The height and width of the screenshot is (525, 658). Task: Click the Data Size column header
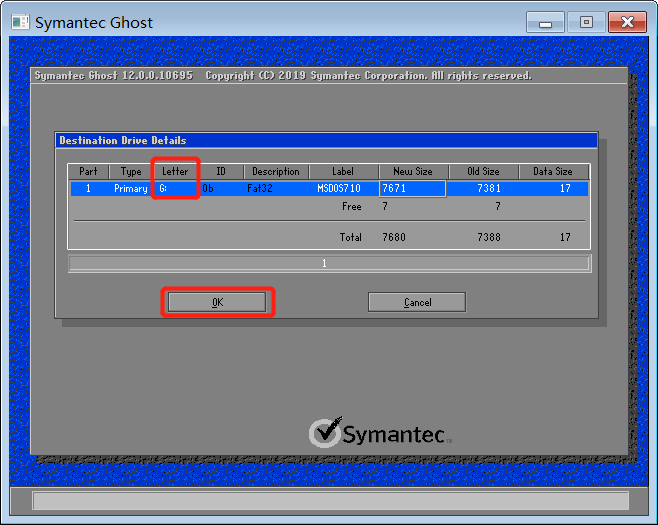[x=553, y=172]
